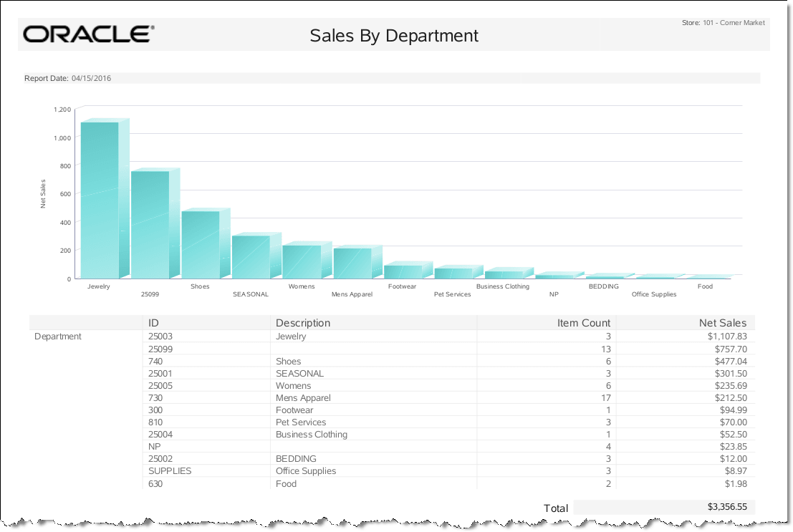Click the $8.97 net sales value

click(x=736, y=471)
